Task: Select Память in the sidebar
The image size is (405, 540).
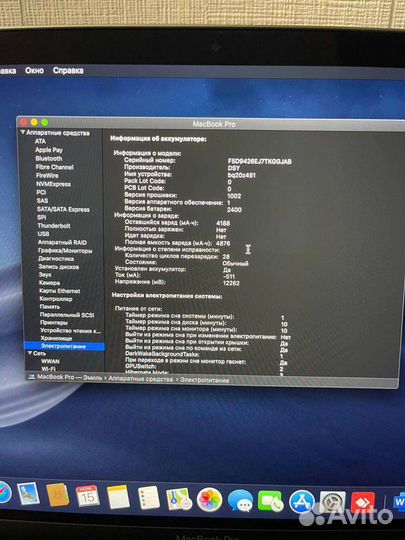Action: 50,307
